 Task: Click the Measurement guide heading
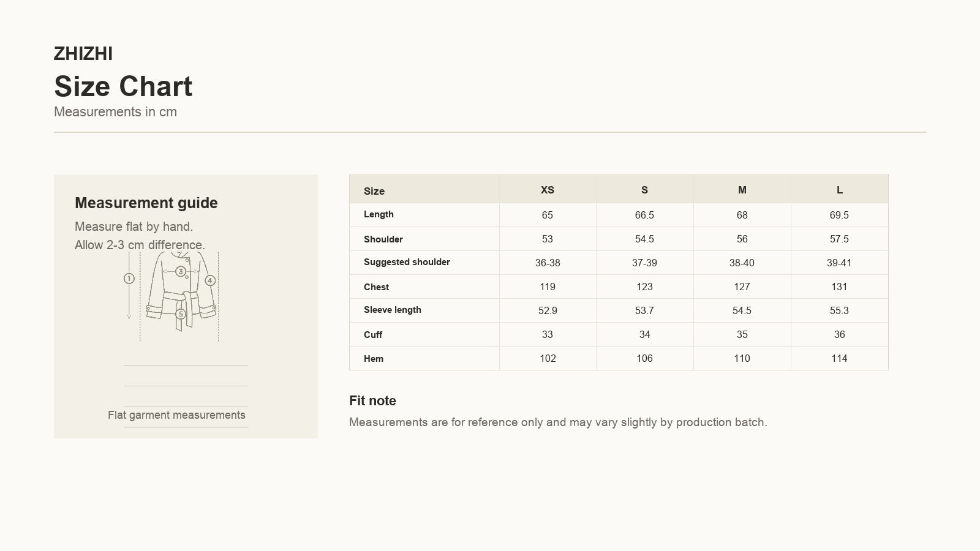click(x=146, y=203)
